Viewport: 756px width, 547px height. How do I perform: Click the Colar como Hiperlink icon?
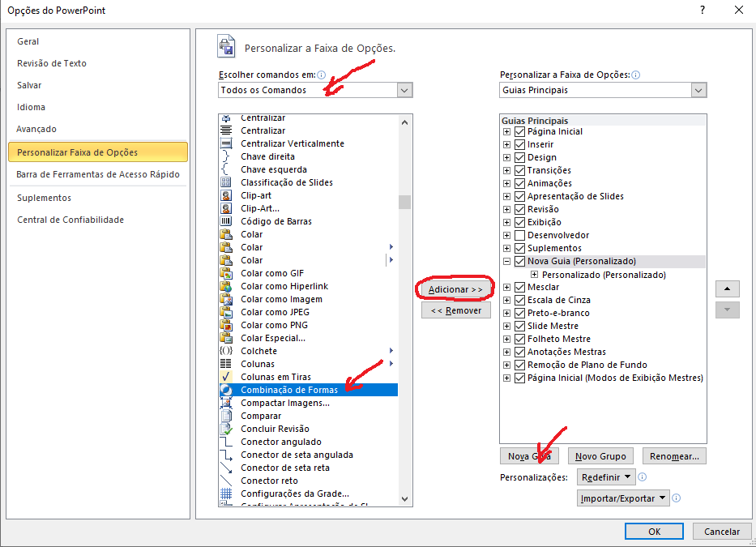225,286
